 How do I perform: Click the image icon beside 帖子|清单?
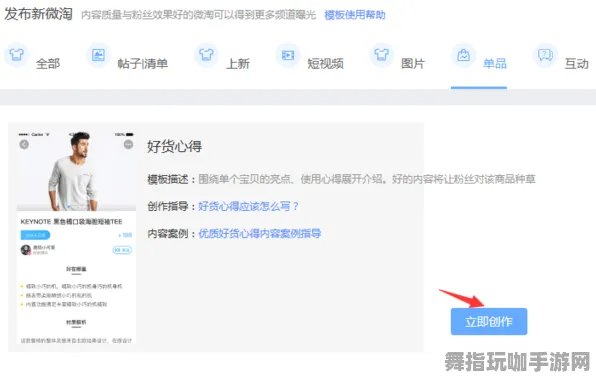pos(98,55)
